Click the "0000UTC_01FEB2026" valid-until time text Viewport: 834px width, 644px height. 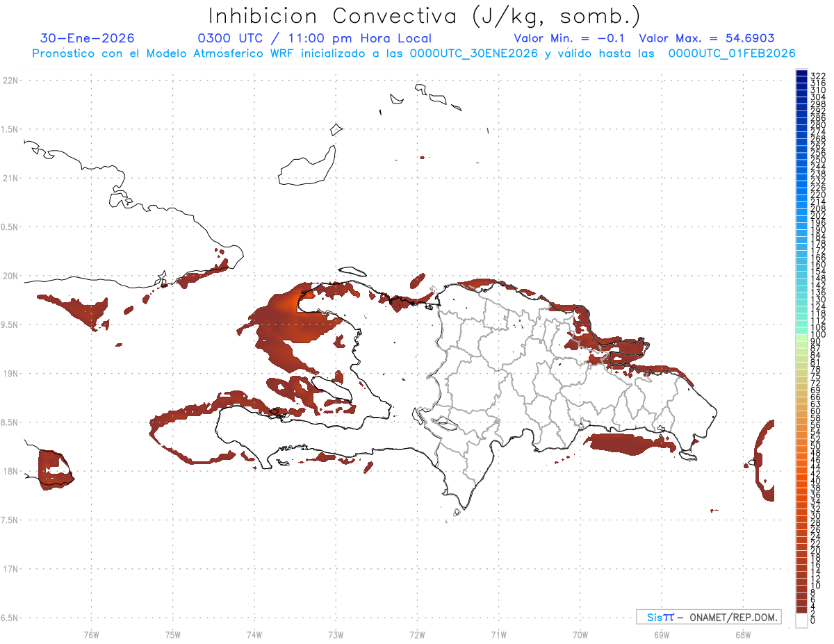pyautogui.click(x=731, y=53)
